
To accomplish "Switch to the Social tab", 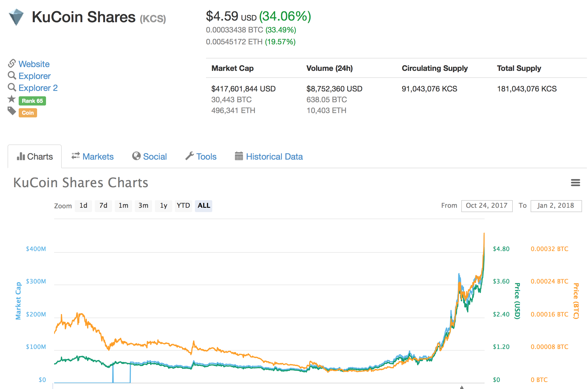I will [149, 157].
